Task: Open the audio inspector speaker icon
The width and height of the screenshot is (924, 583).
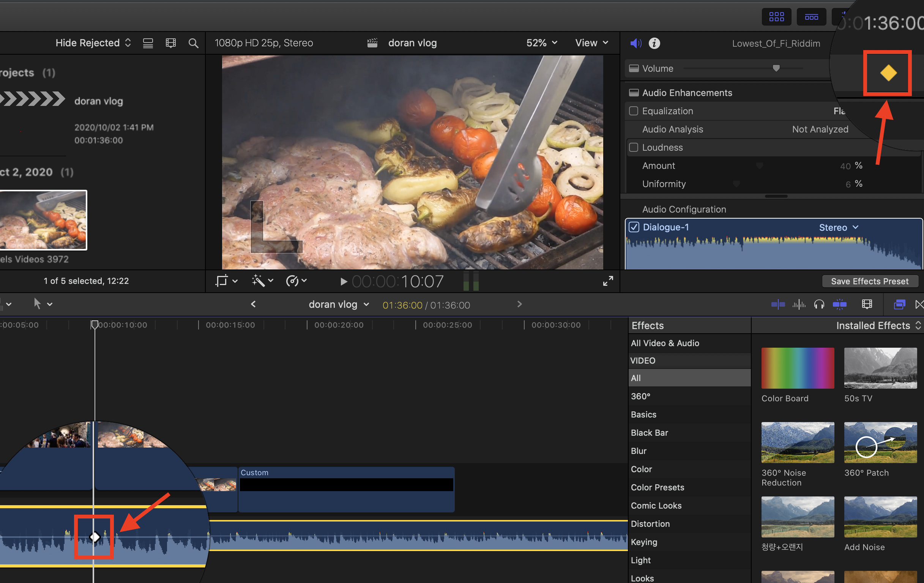Action: tap(635, 43)
